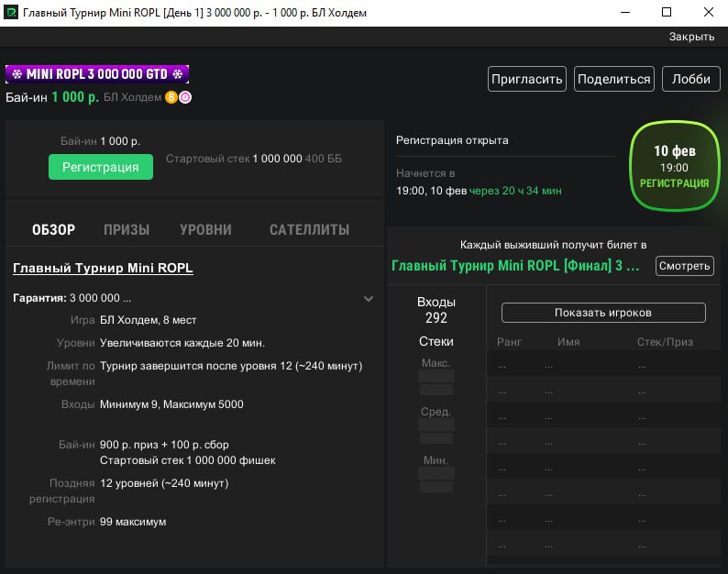The image size is (728, 574).
Task: Open the ПРИЗЫ tab
Action: pos(127,229)
